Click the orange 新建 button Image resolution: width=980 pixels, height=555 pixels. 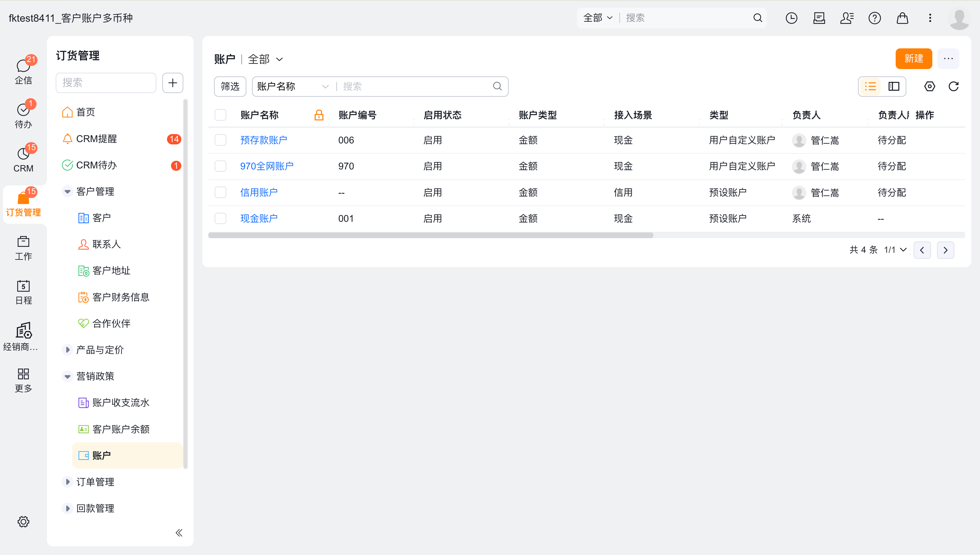pos(913,59)
